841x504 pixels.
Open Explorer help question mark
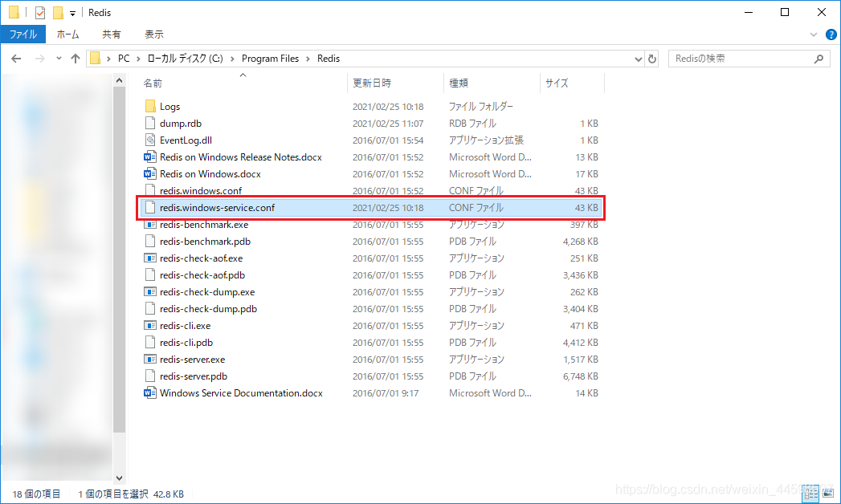tap(831, 35)
